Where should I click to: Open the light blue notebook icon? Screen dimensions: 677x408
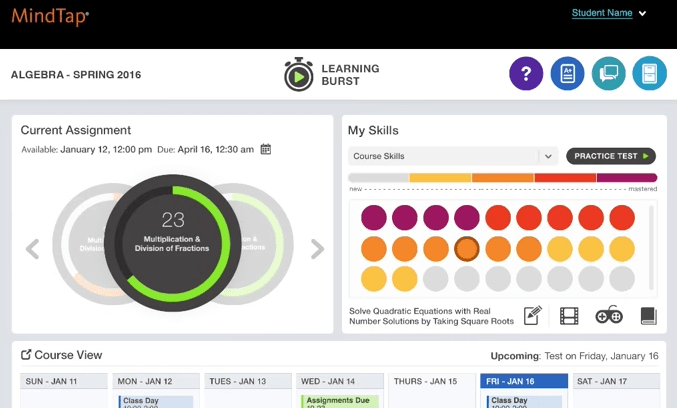click(x=649, y=74)
